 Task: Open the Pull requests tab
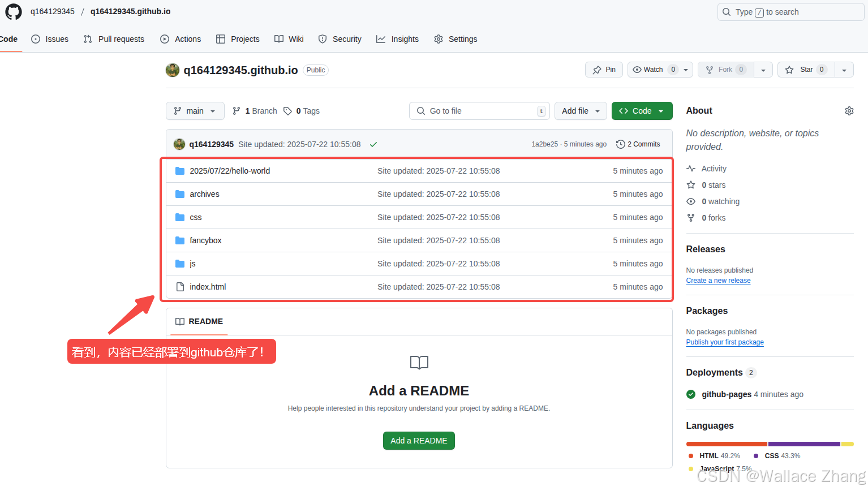(x=114, y=39)
